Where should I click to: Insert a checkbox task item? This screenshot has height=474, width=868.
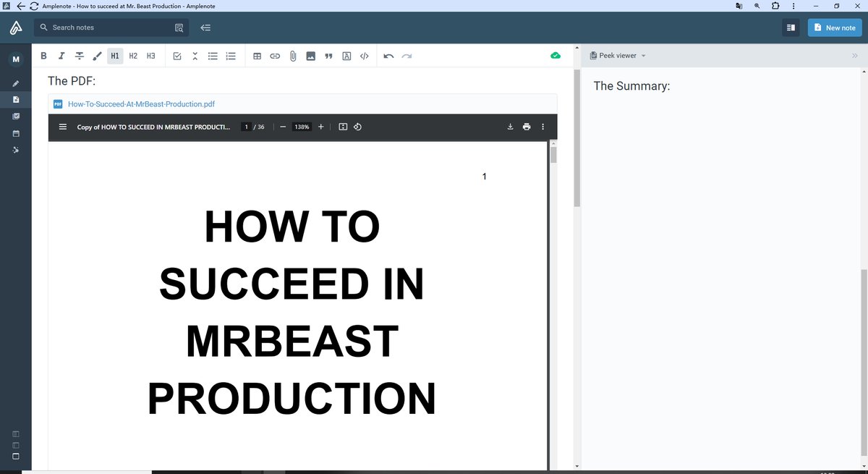[x=177, y=56]
